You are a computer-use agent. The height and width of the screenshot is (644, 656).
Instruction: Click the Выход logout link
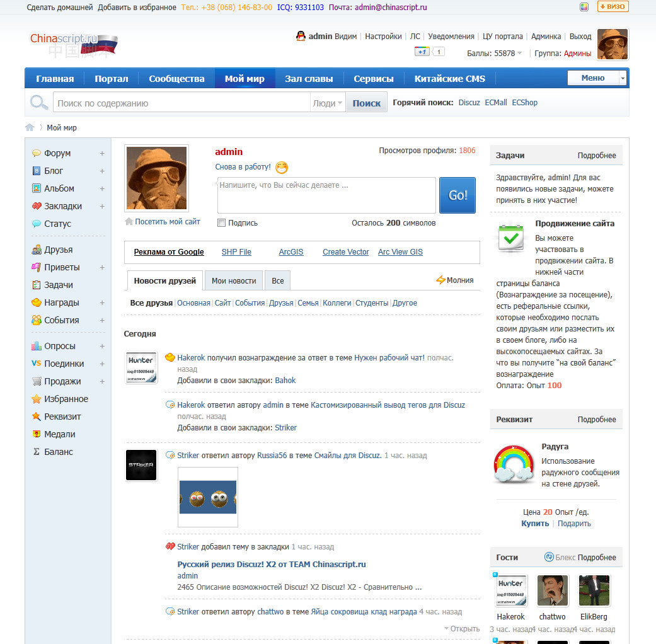pos(580,37)
